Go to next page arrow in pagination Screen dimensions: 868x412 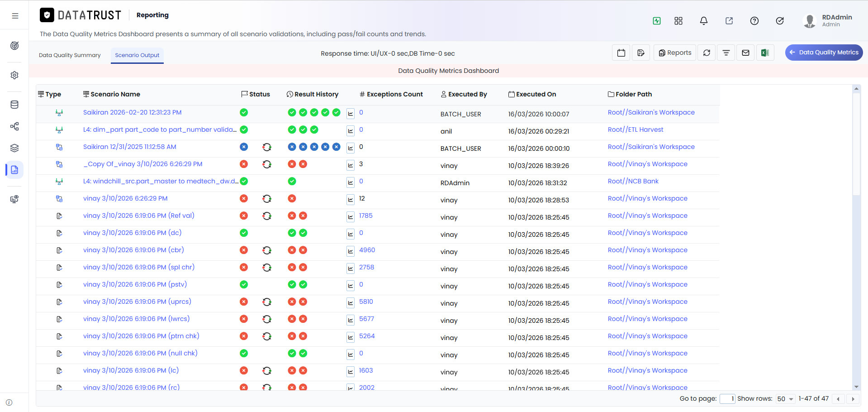[x=853, y=399]
